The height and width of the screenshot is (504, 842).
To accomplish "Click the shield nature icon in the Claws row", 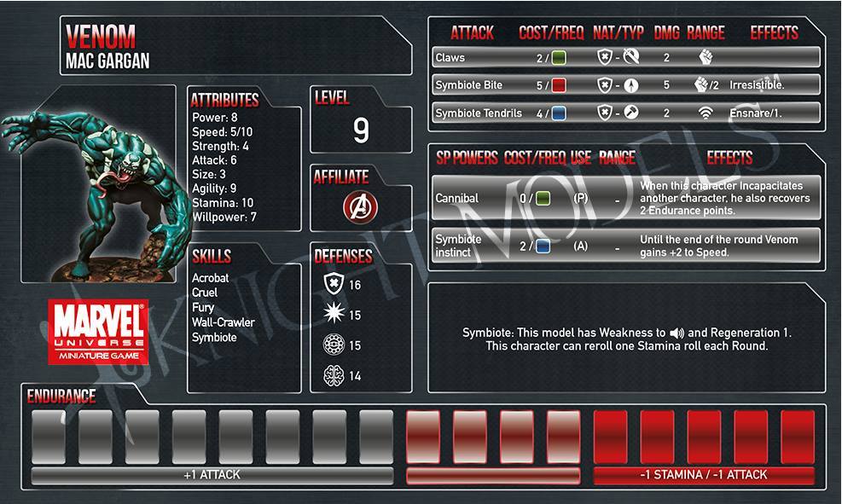I will [605, 57].
